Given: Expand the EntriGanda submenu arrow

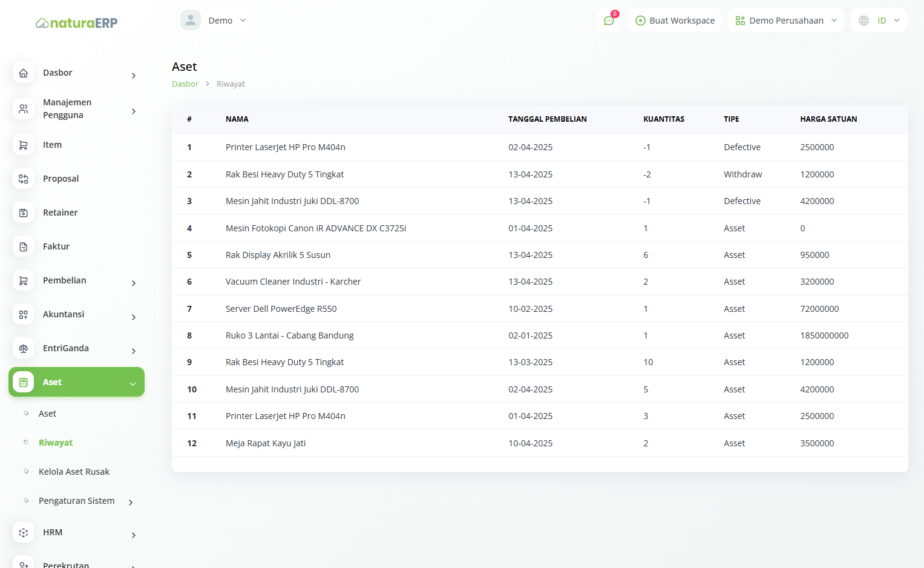Looking at the screenshot, I should click(x=134, y=351).
